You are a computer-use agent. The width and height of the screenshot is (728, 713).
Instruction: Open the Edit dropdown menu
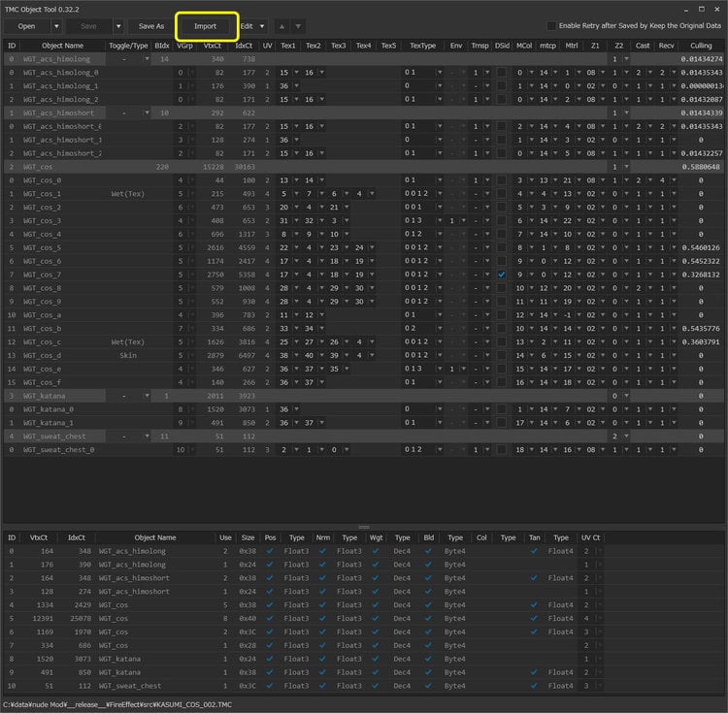pyautogui.click(x=252, y=26)
